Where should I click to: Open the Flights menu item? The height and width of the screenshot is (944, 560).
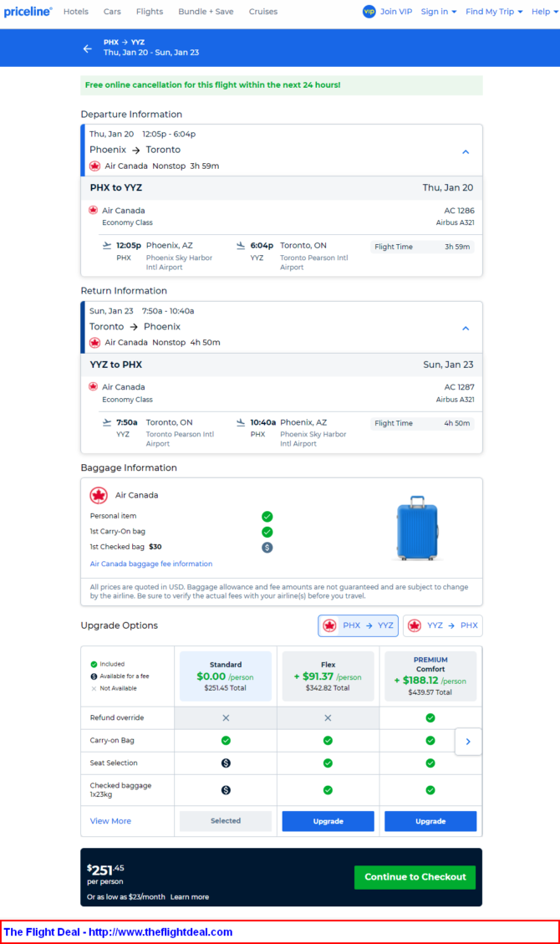click(x=149, y=12)
